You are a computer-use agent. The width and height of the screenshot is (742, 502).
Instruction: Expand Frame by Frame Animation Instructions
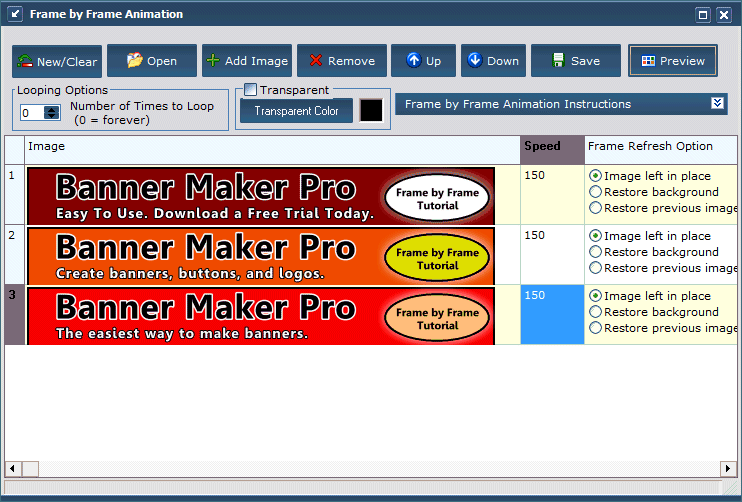[x=717, y=103]
